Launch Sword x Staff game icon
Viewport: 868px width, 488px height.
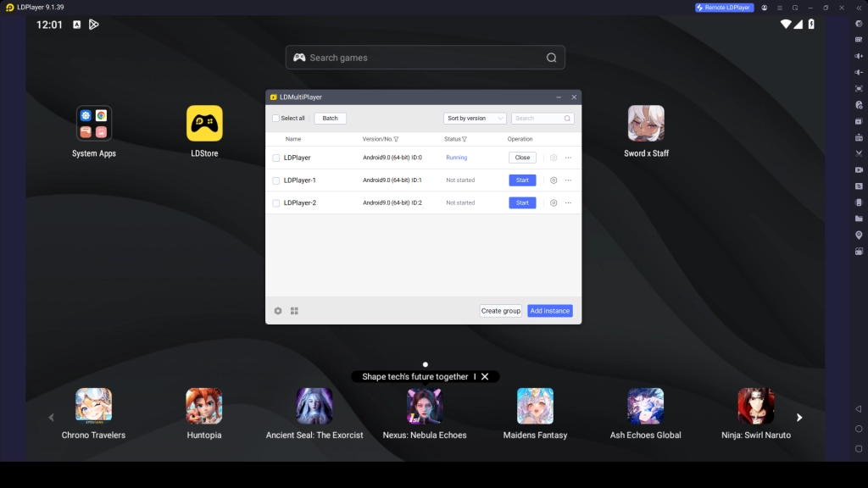(x=646, y=124)
